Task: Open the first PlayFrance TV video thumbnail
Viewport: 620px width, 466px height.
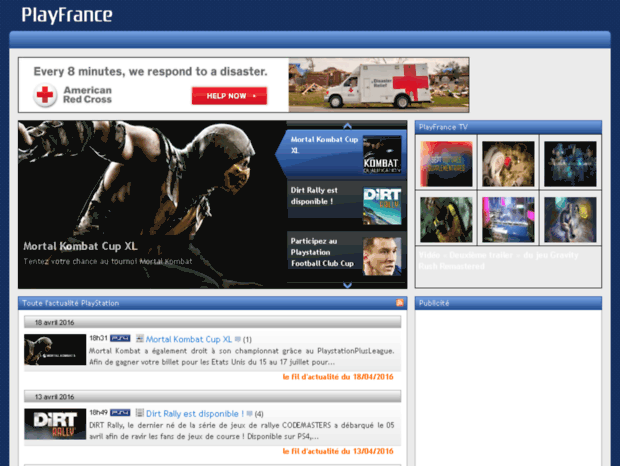Action: coord(446,164)
